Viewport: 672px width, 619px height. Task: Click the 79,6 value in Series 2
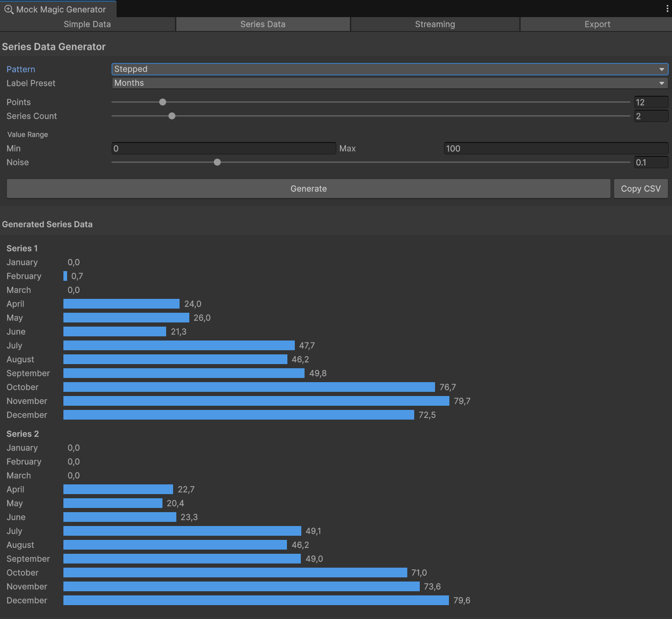(x=462, y=600)
